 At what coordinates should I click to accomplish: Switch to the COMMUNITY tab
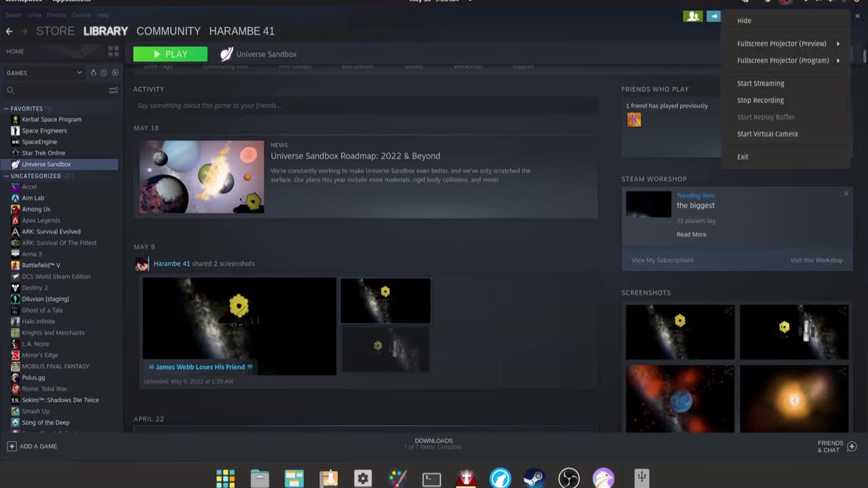coord(168,31)
